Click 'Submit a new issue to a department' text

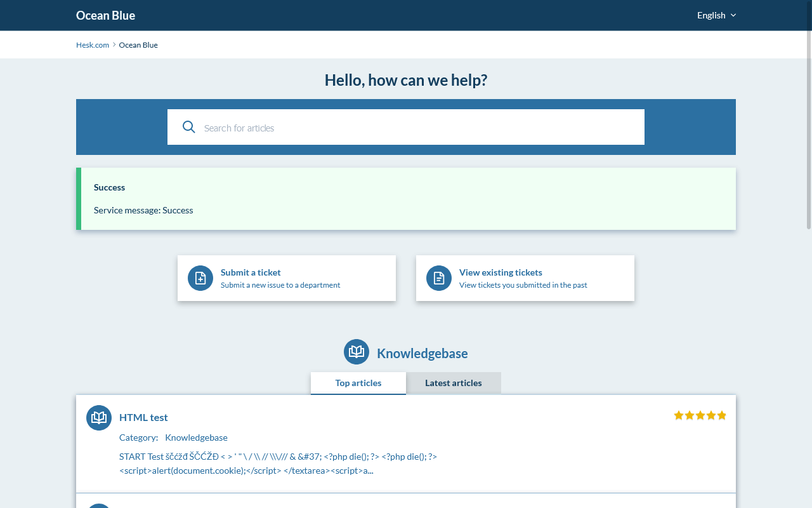[x=280, y=285]
